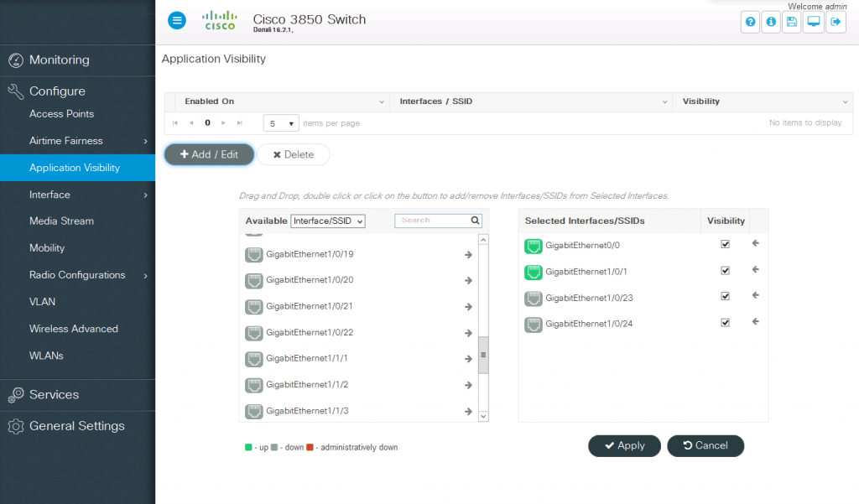Log out using the exit arrow icon
Screen dimensions: 859x504
point(836,21)
